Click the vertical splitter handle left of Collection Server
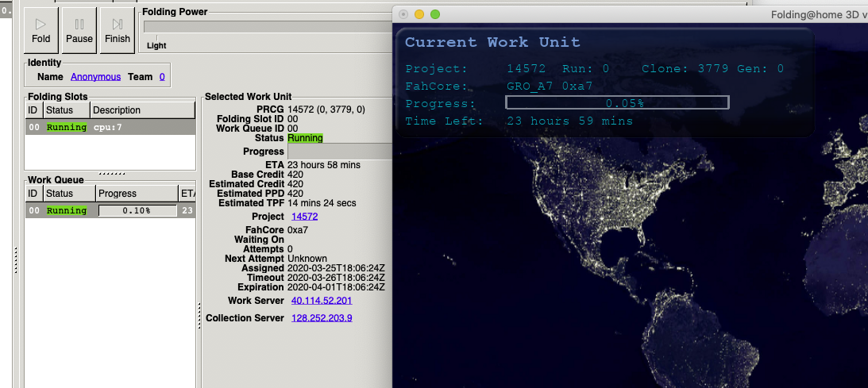 coord(199,316)
